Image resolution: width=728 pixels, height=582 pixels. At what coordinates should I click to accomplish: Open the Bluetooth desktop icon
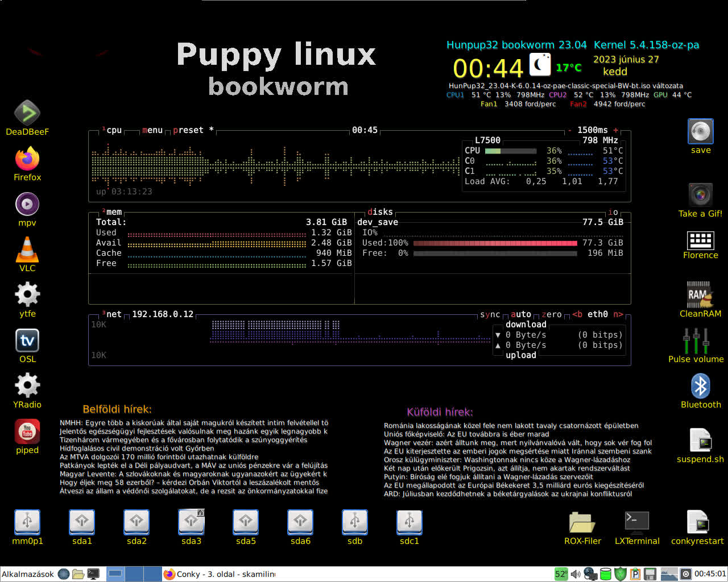coord(700,386)
